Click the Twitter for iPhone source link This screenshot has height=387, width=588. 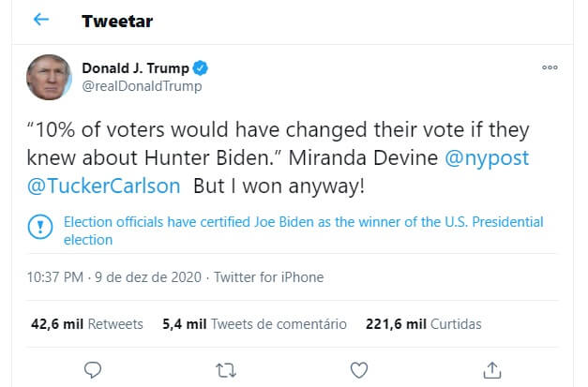coord(269,277)
